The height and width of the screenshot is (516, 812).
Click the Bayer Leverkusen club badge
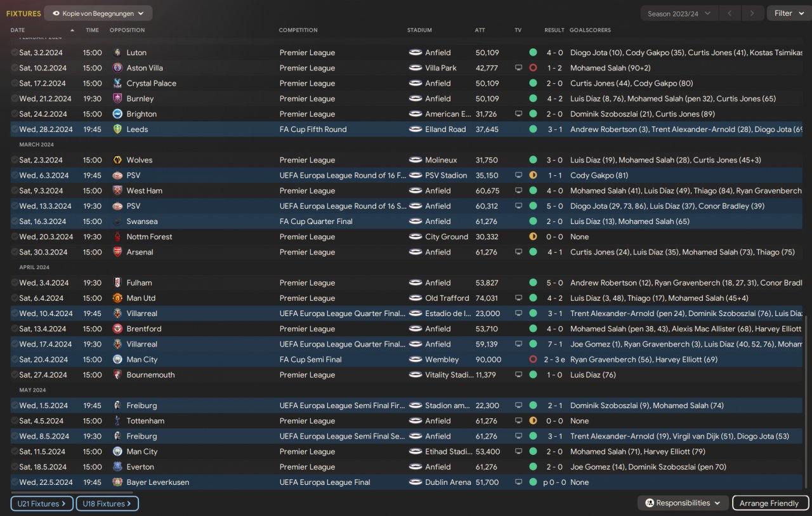click(x=117, y=482)
